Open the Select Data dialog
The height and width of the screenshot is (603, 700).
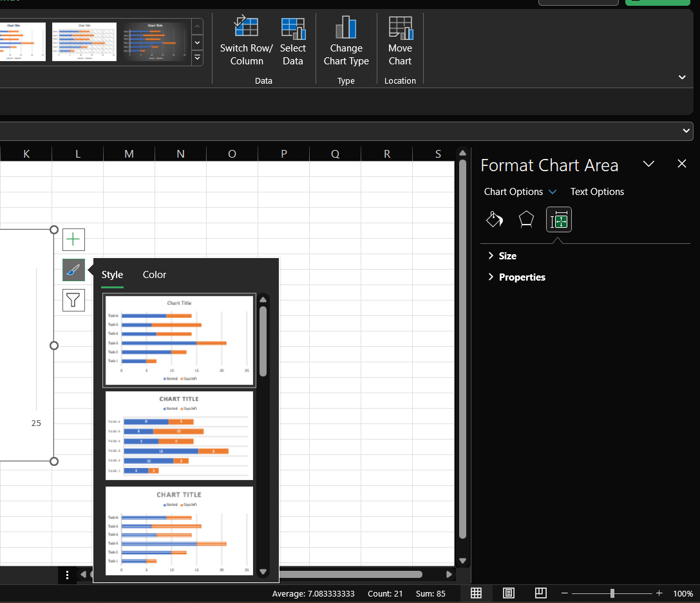coord(293,28)
